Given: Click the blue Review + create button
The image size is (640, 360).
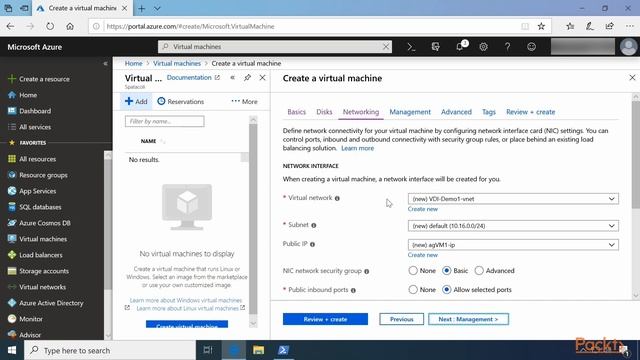Looking at the screenshot, I should pyautogui.click(x=325, y=319).
